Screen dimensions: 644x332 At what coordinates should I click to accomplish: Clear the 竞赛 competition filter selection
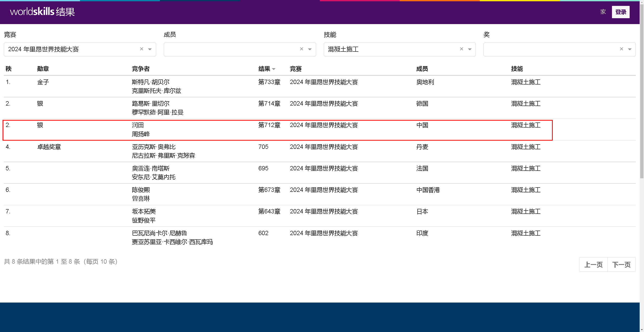tap(142, 49)
